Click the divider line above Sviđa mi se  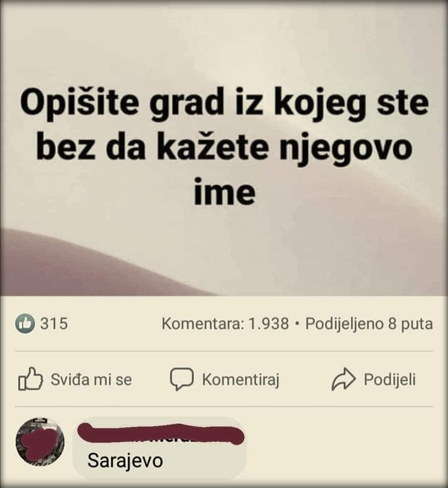point(224,351)
